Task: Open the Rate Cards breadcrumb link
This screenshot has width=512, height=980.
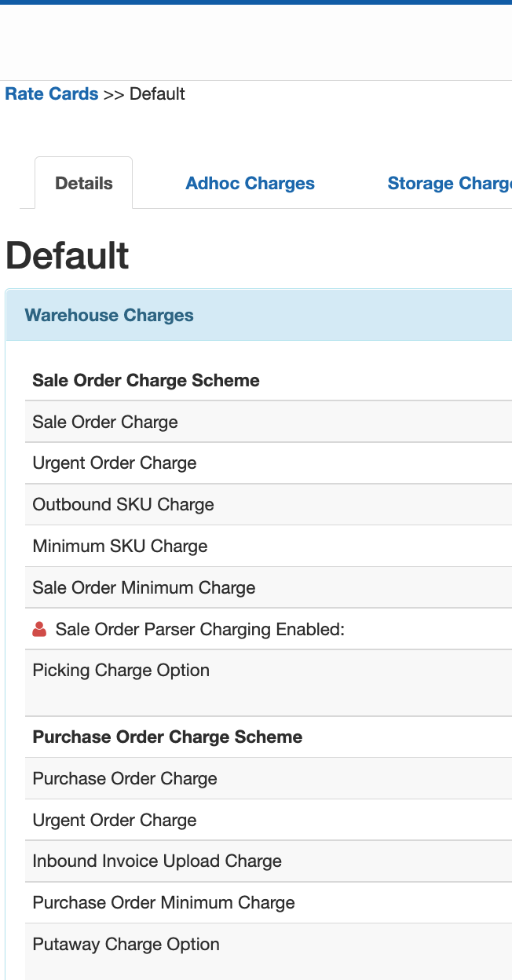Action: pos(52,94)
